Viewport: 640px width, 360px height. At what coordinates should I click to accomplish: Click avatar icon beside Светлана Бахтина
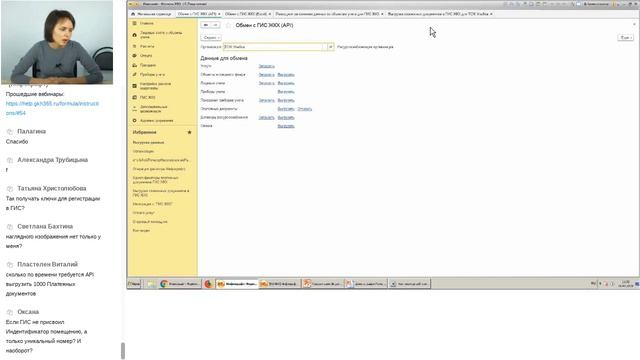point(10,227)
